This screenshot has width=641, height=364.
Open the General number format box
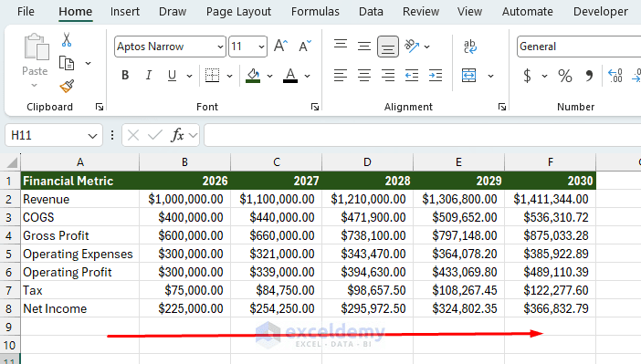pyautogui.click(x=579, y=47)
